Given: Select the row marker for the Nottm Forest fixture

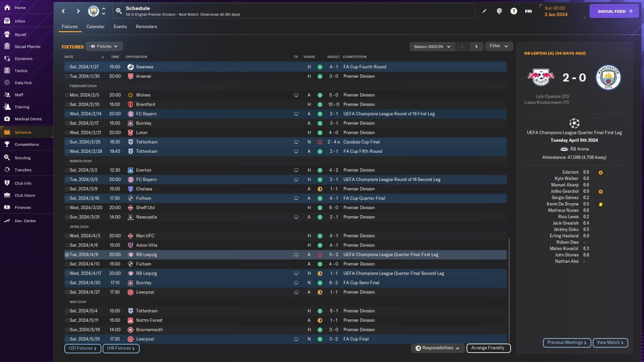Looking at the screenshot, I should (x=67, y=320).
